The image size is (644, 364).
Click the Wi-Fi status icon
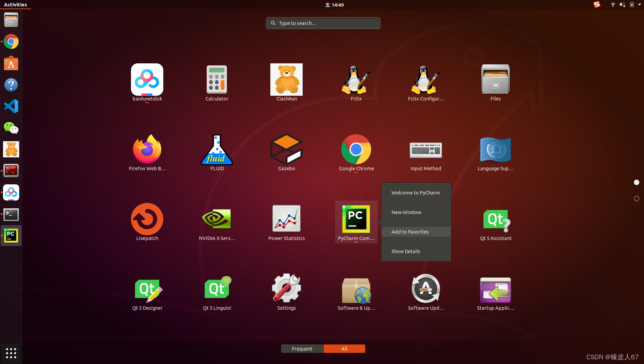613,5
